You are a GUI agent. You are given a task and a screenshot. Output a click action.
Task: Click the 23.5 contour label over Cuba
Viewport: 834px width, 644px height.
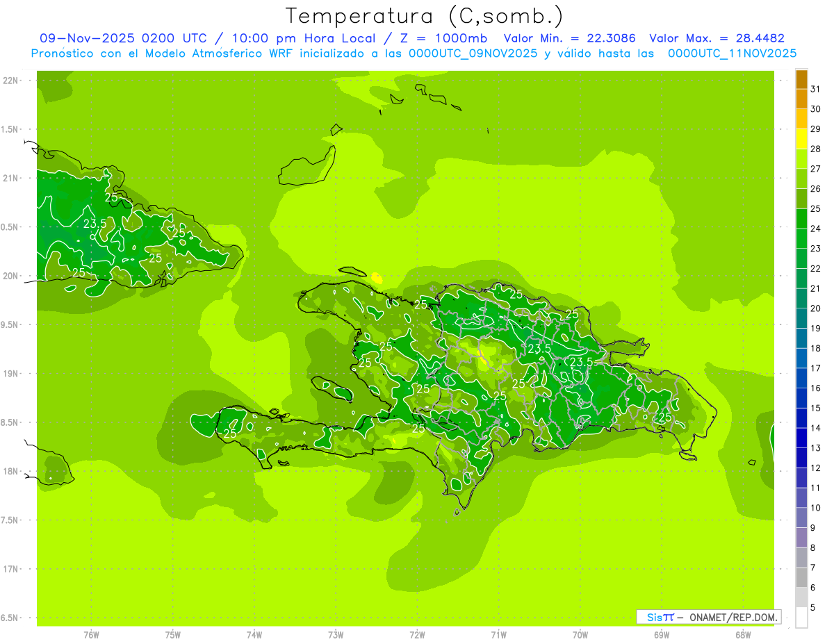[95, 224]
